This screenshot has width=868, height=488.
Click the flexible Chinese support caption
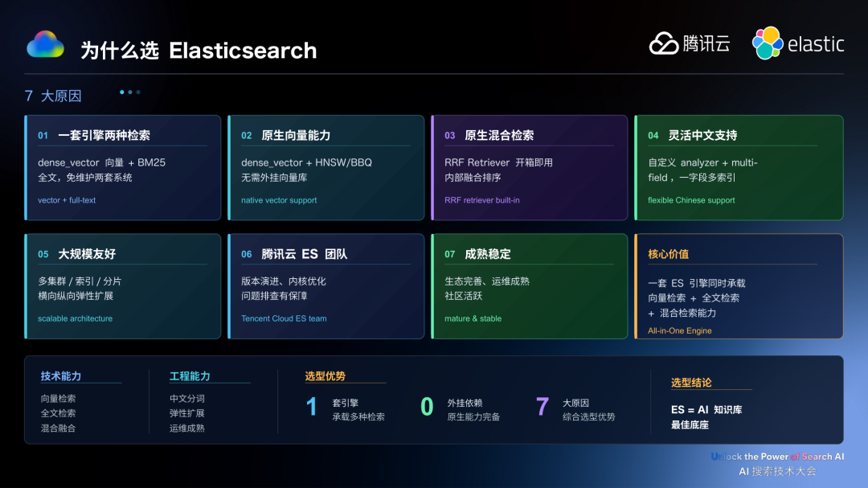pos(691,200)
